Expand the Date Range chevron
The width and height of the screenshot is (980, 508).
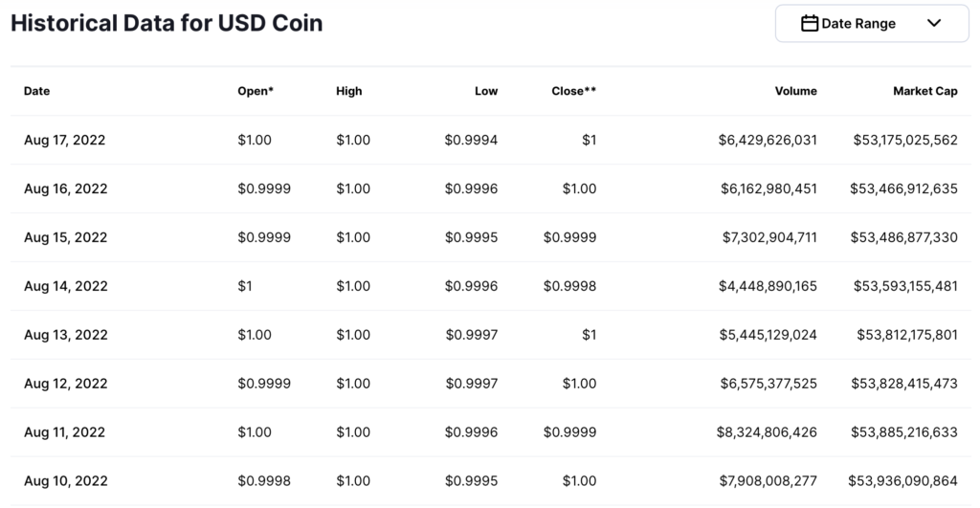pyautogui.click(x=934, y=24)
